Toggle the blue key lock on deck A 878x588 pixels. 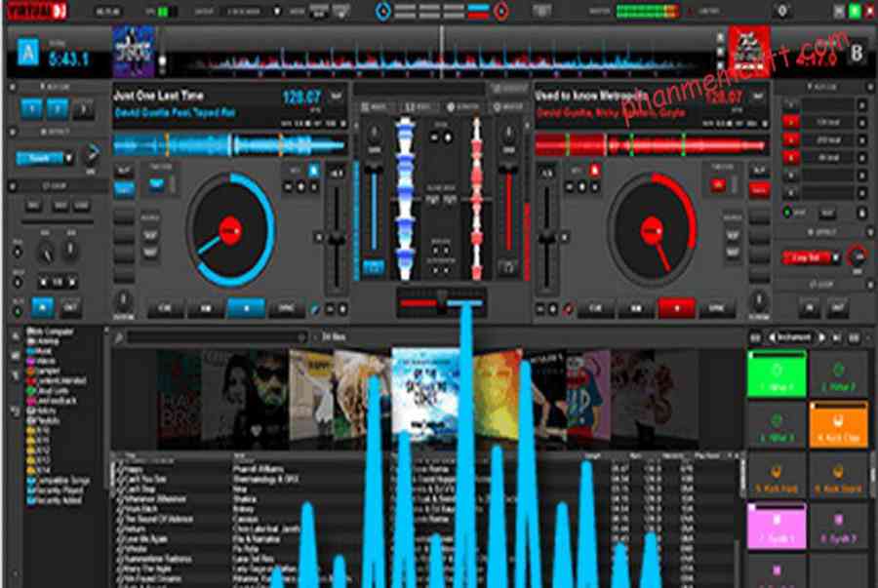click(x=313, y=170)
